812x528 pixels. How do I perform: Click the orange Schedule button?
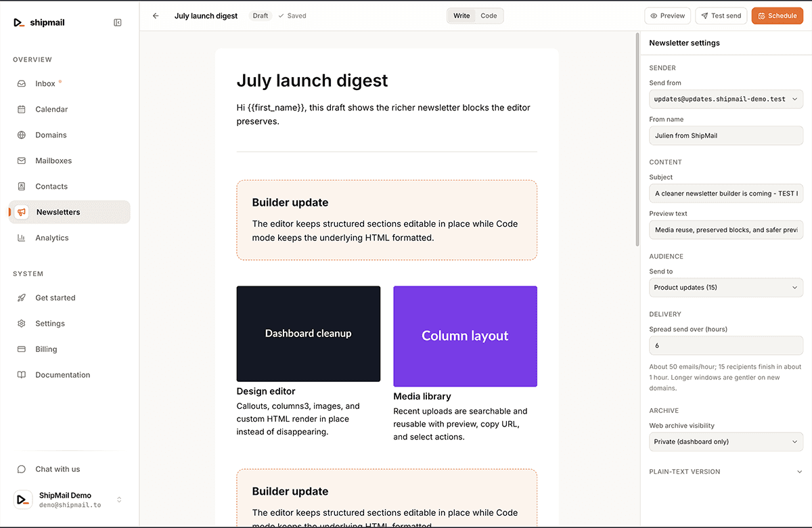pyautogui.click(x=777, y=16)
